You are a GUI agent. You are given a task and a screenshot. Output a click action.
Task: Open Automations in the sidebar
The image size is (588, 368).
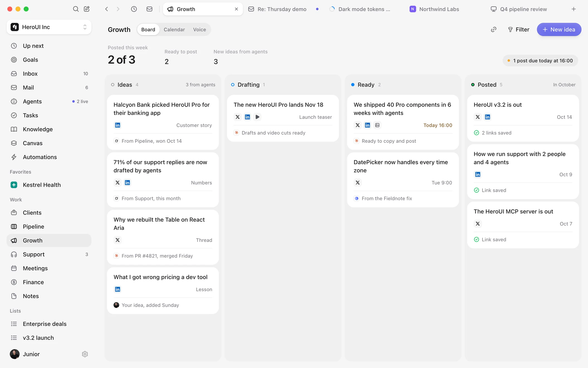[x=49, y=157]
